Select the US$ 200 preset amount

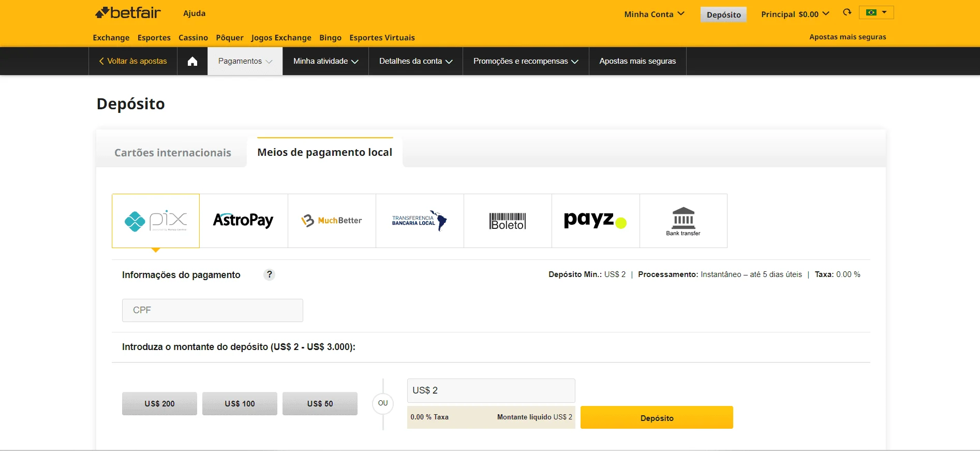coord(159,403)
